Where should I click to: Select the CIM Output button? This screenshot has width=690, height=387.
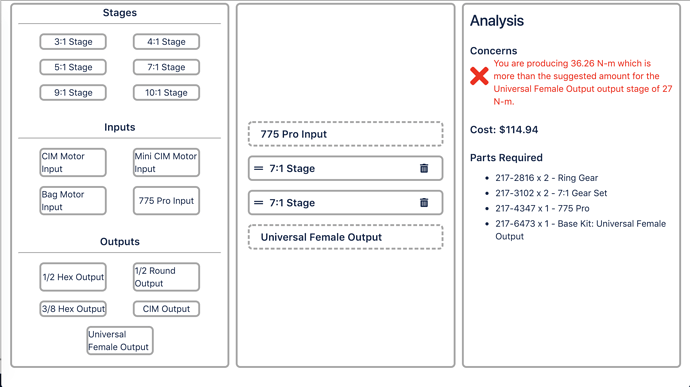pos(166,309)
